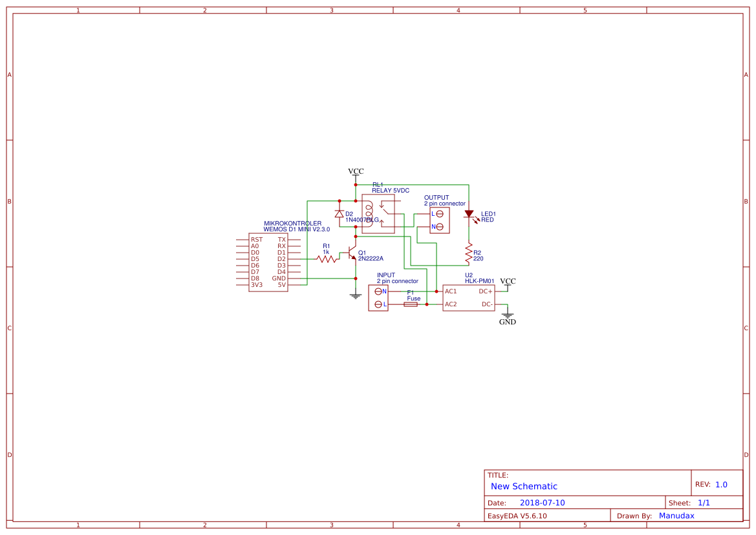Image resolution: width=756 pixels, height=535 pixels.
Task: Click the AC1 pin of HLK-PM01
Action: (x=451, y=291)
